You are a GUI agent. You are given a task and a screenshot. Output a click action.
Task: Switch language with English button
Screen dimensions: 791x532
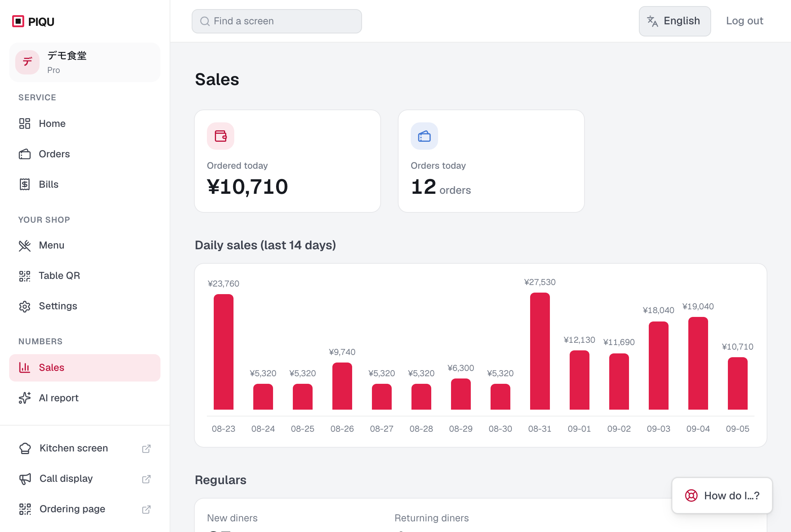[x=675, y=21]
